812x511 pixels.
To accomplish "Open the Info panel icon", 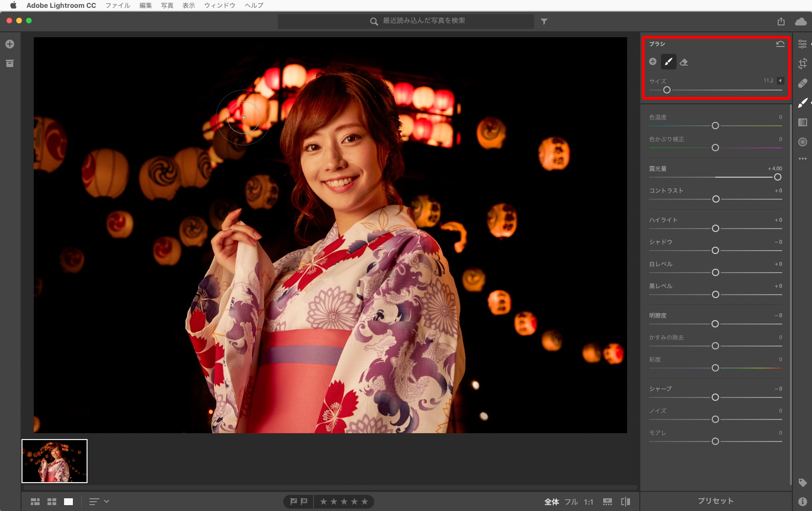I will (x=803, y=502).
